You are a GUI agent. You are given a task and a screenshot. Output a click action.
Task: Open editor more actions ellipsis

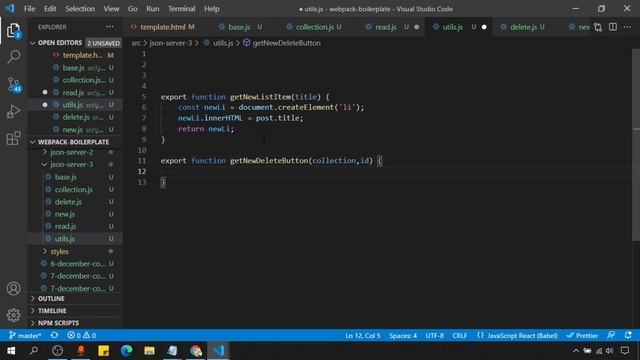[x=627, y=27]
